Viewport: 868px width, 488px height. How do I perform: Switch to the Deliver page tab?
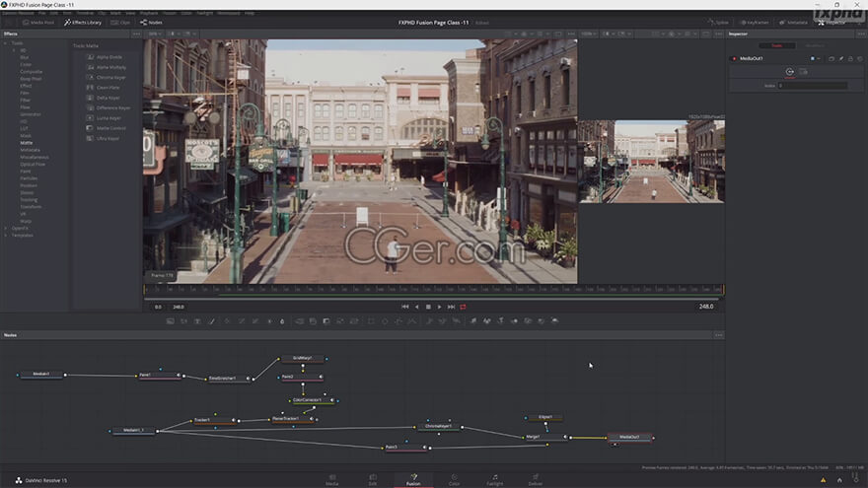536,480
